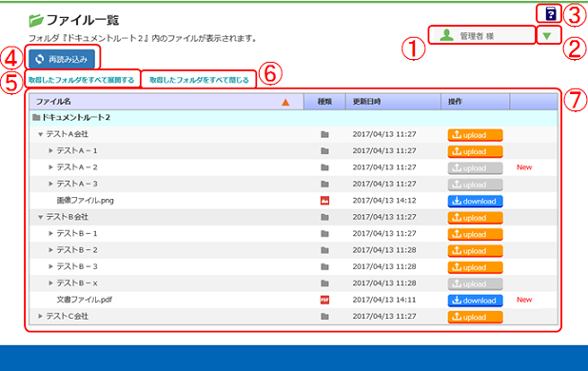Click upload button for テストB－1
The width and height of the screenshot is (588, 371).
coord(475,234)
